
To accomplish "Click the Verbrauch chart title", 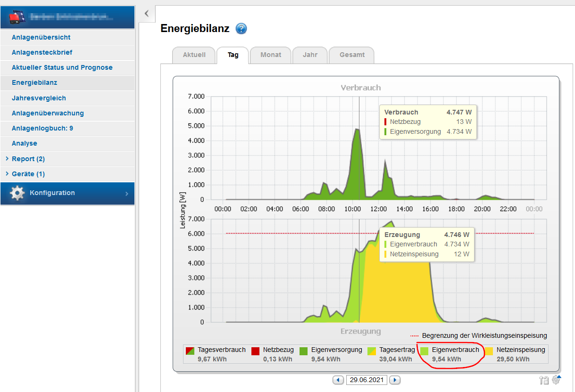I will tap(361, 88).
